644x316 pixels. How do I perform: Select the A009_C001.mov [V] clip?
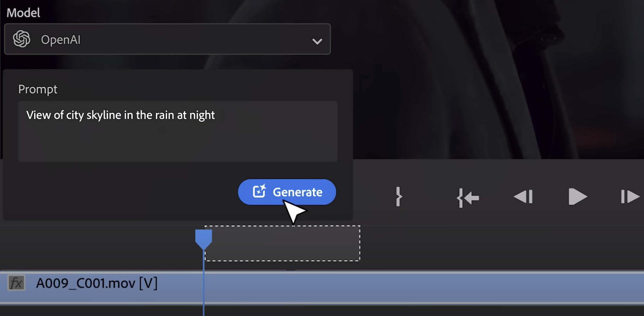point(356,287)
